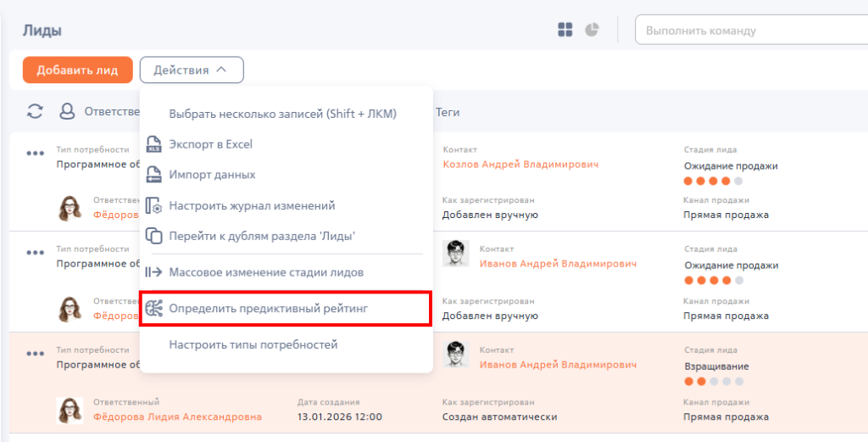Open three-dot menu of first lead
This screenshot has height=442, width=868.
[36, 154]
